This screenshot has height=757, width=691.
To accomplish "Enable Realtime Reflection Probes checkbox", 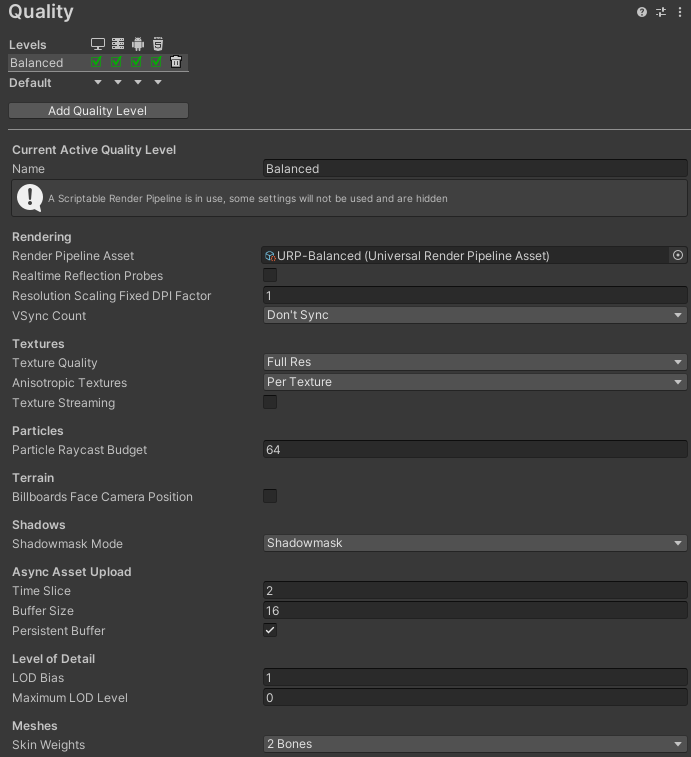I will pyautogui.click(x=270, y=275).
